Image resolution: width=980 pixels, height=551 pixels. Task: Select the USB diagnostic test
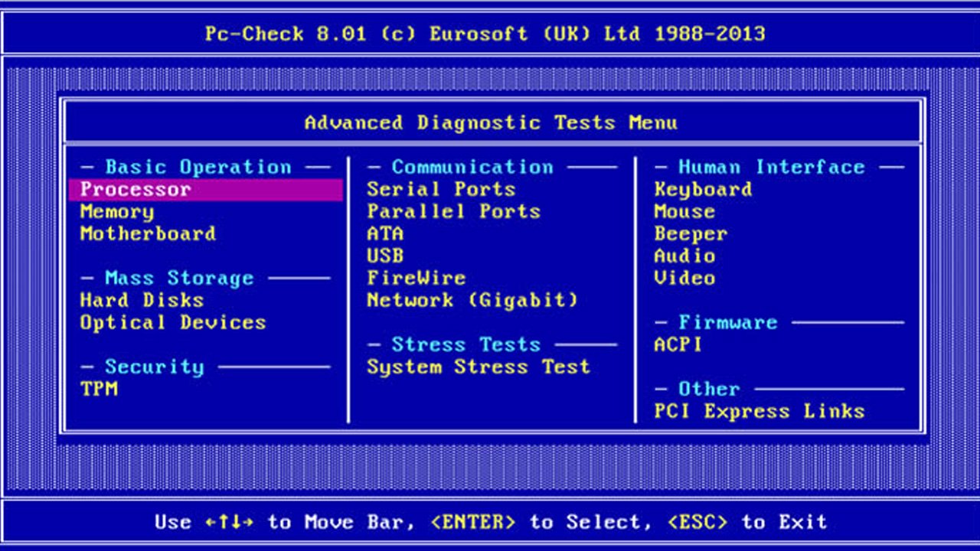pyautogui.click(x=385, y=256)
